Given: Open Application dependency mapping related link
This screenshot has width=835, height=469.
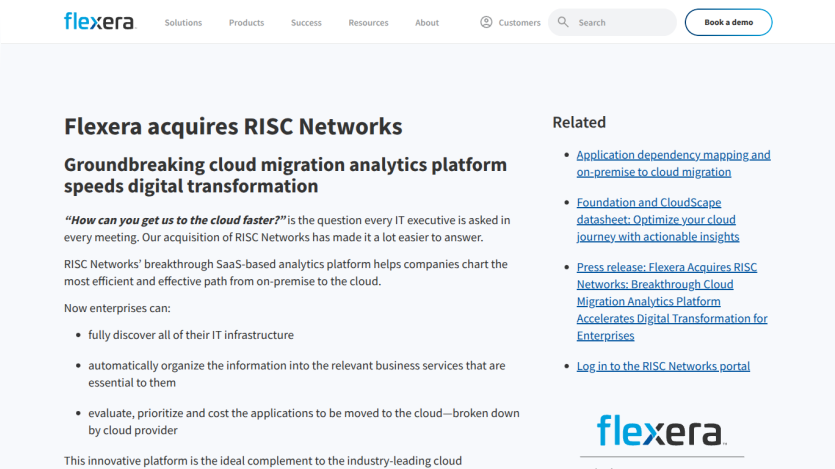Looking at the screenshot, I should click(x=673, y=163).
